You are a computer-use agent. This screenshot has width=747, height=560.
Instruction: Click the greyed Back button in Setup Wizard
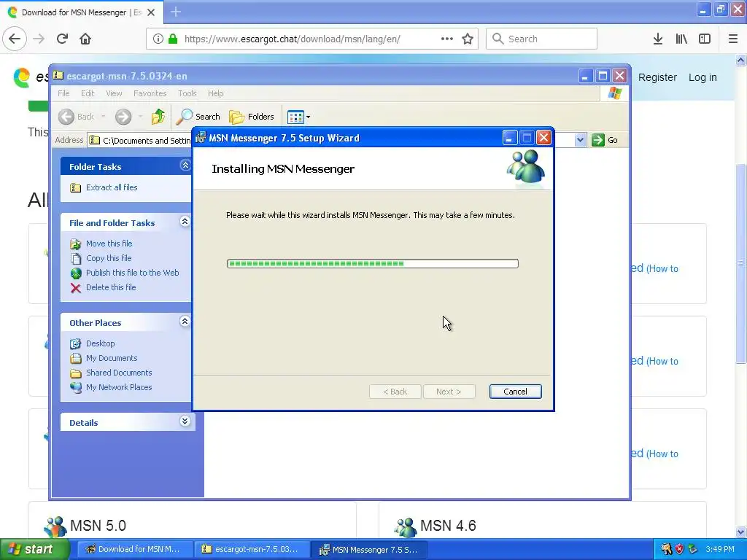click(x=395, y=392)
